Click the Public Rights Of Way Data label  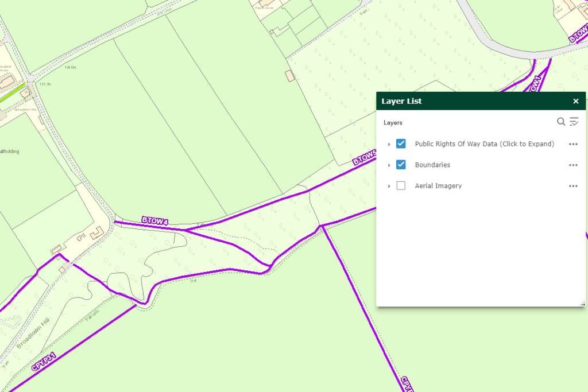[x=486, y=144]
